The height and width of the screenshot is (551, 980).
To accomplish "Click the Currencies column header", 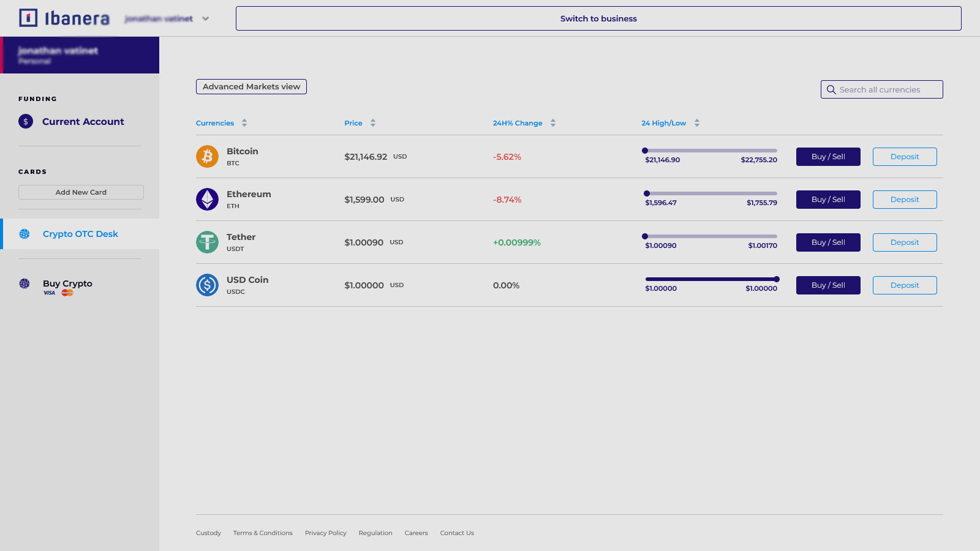I will click(x=215, y=123).
